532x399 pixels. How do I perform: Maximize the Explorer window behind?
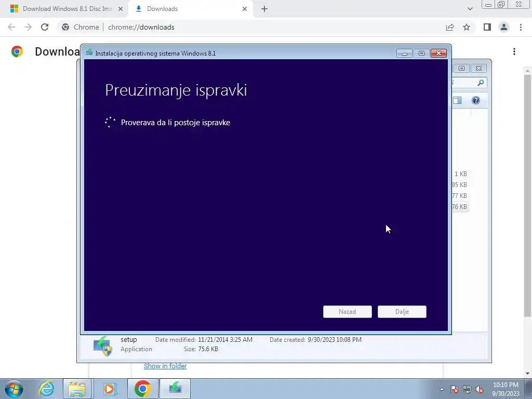[x=461, y=68]
